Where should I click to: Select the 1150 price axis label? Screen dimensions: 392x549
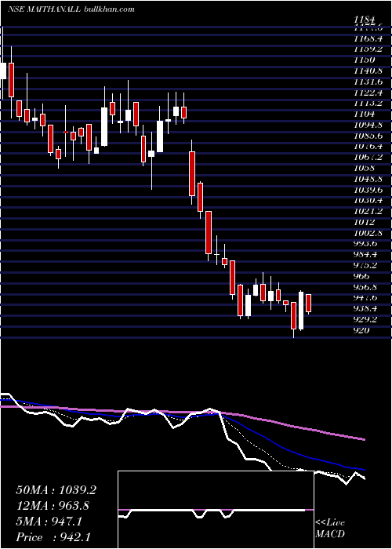click(x=364, y=60)
